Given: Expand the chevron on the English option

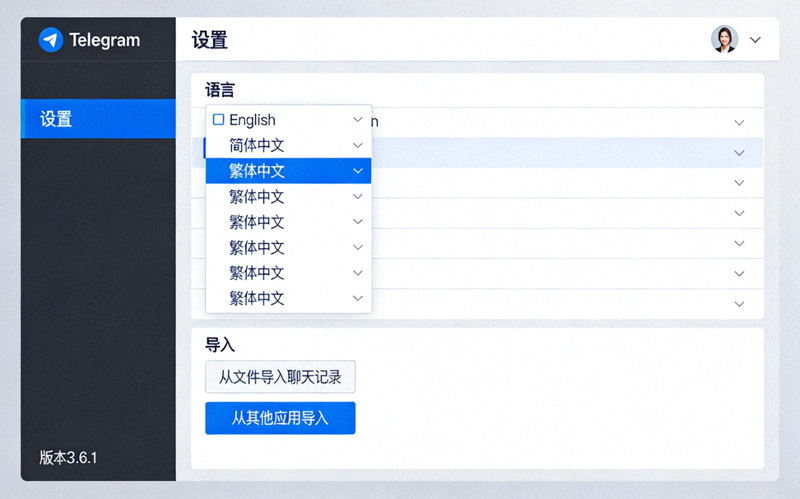Looking at the screenshot, I should click(x=358, y=119).
